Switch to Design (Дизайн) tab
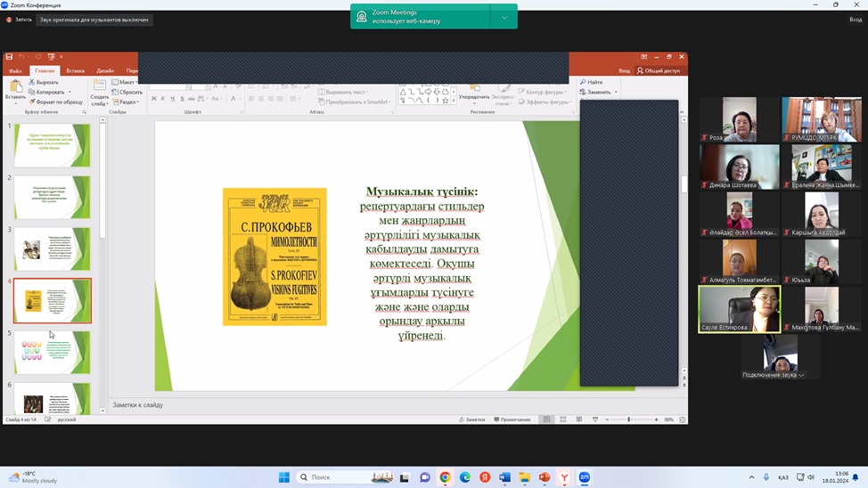Image resolution: width=868 pixels, height=488 pixels. pyautogui.click(x=105, y=71)
